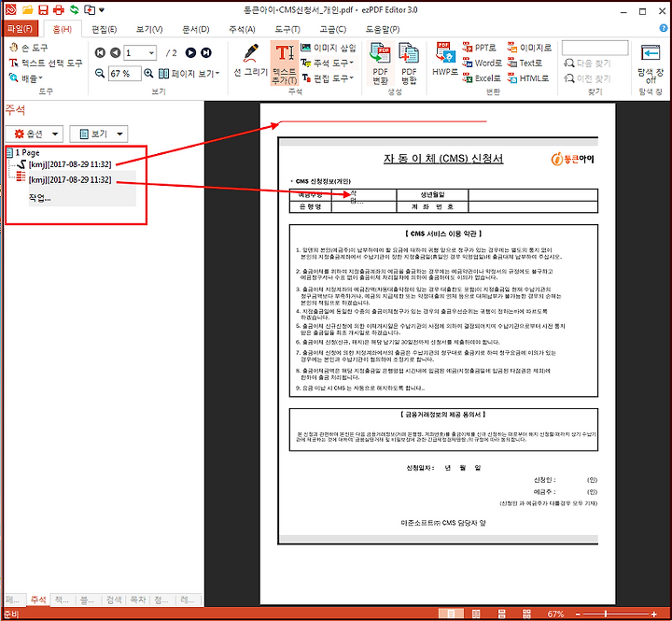Screen dimensions: 672x621
Task: Print document using the printer icon
Action: point(58,10)
